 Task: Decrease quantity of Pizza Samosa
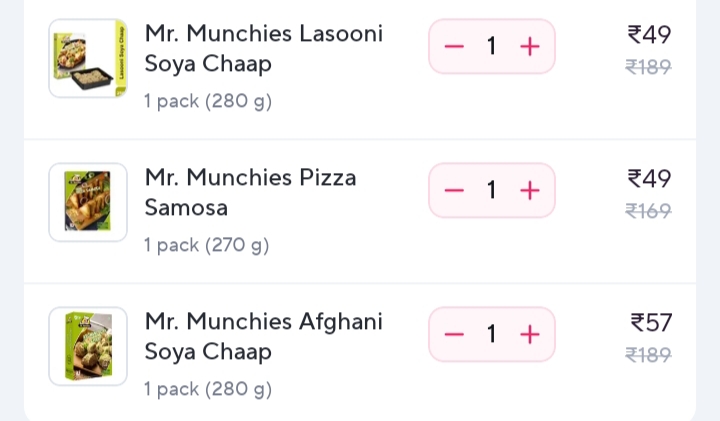[x=454, y=191]
